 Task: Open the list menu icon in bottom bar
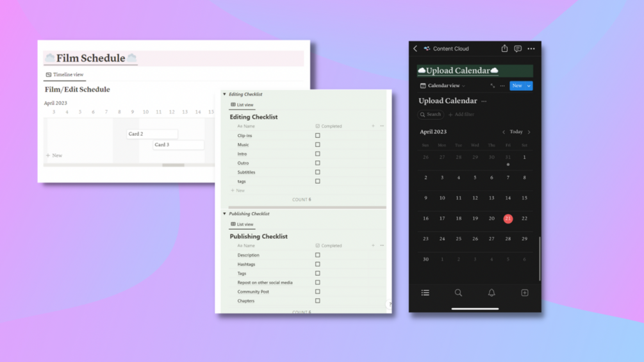pos(425,293)
